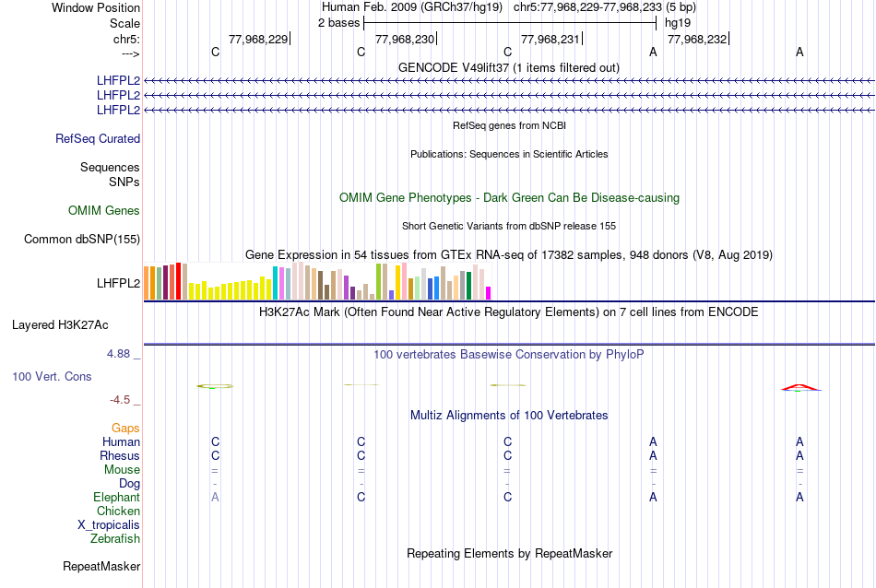Click the 'Common dbSNP(155)' track label

click(x=82, y=239)
